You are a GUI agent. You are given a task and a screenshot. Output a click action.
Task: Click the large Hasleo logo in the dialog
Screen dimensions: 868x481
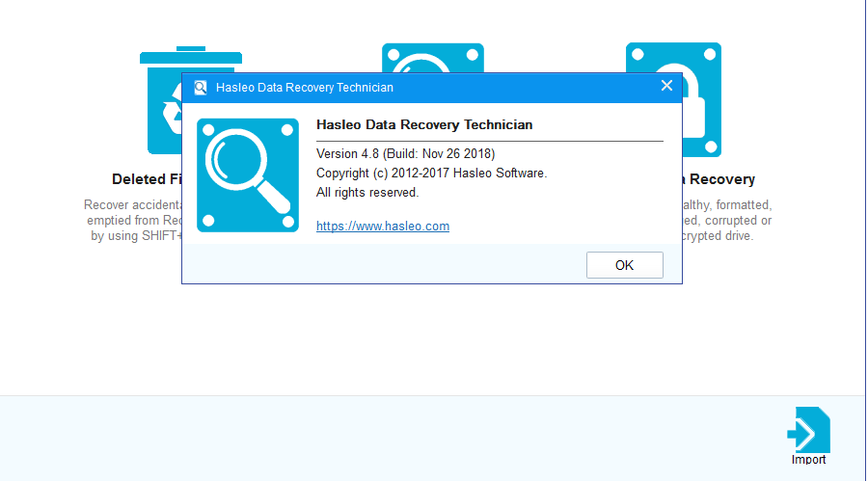[248, 174]
